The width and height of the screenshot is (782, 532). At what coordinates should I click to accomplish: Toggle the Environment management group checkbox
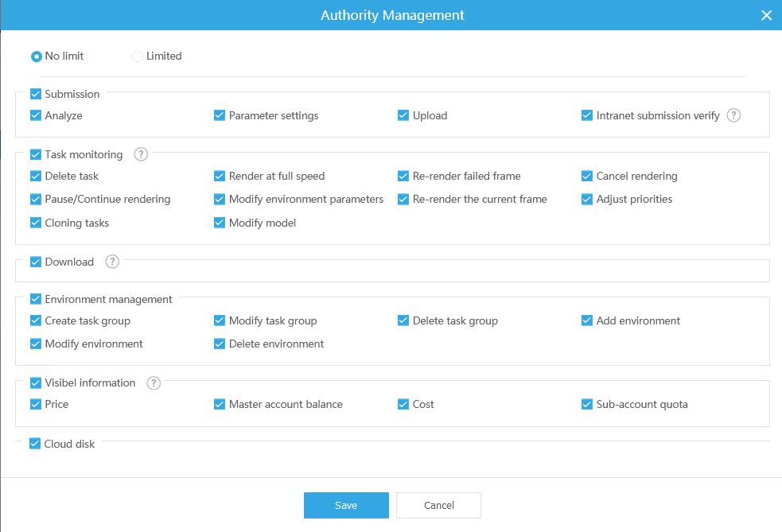(36, 299)
